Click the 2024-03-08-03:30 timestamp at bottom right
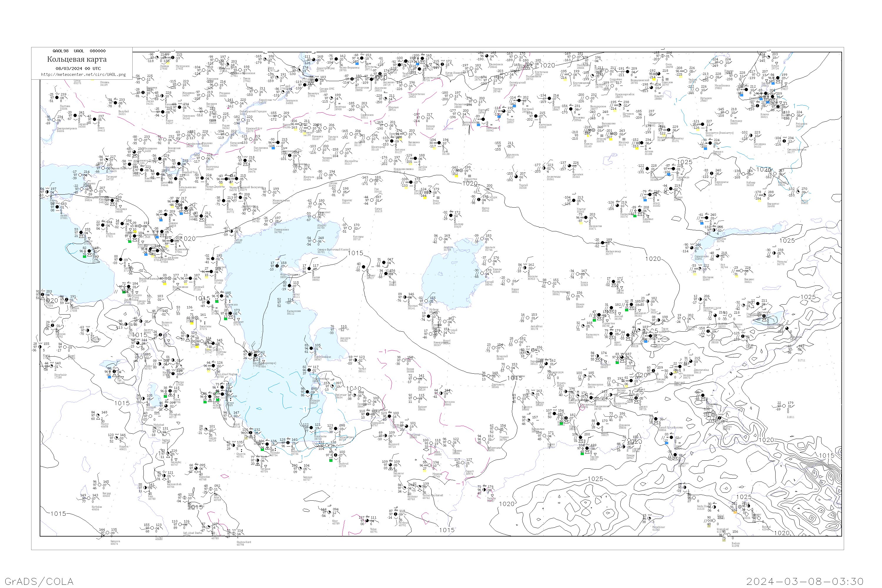The image size is (882, 588). [805, 581]
